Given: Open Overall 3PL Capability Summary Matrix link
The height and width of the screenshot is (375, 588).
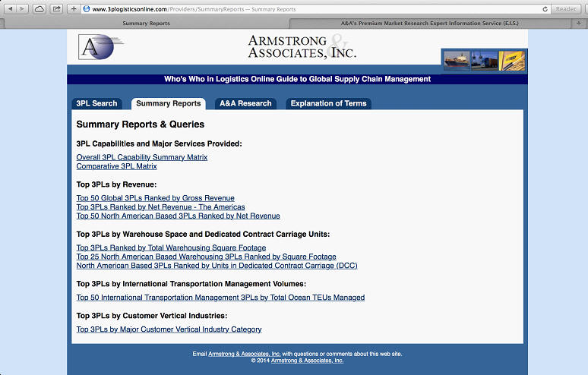Looking at the screenshot, I should (141, 157).
